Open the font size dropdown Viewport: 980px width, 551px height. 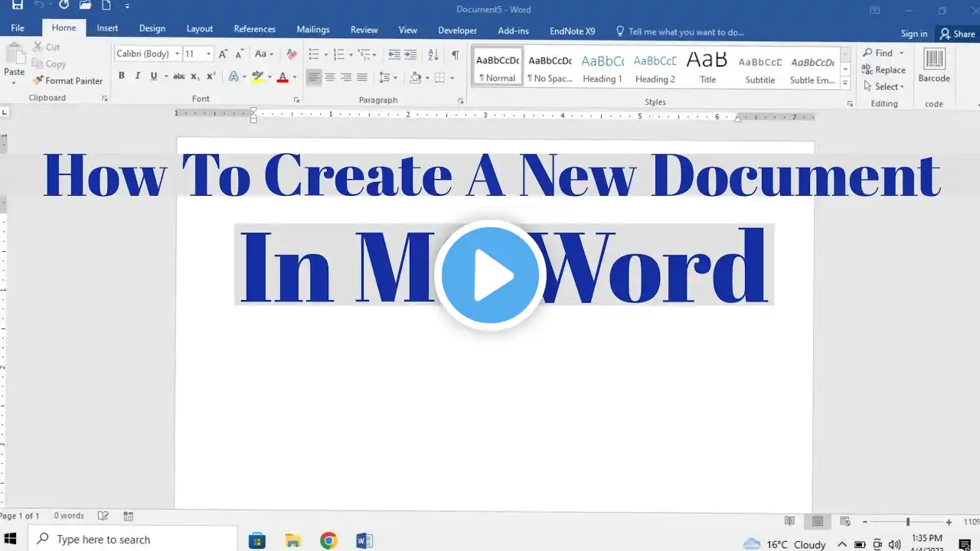pos(208,54)
